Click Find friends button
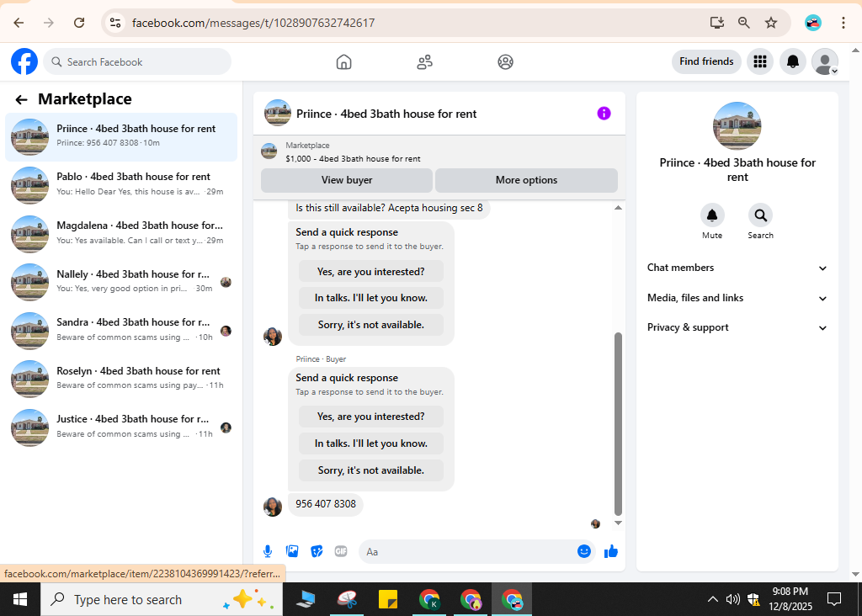This screenshot has width=862, height=616. click(x=706, y=61)
